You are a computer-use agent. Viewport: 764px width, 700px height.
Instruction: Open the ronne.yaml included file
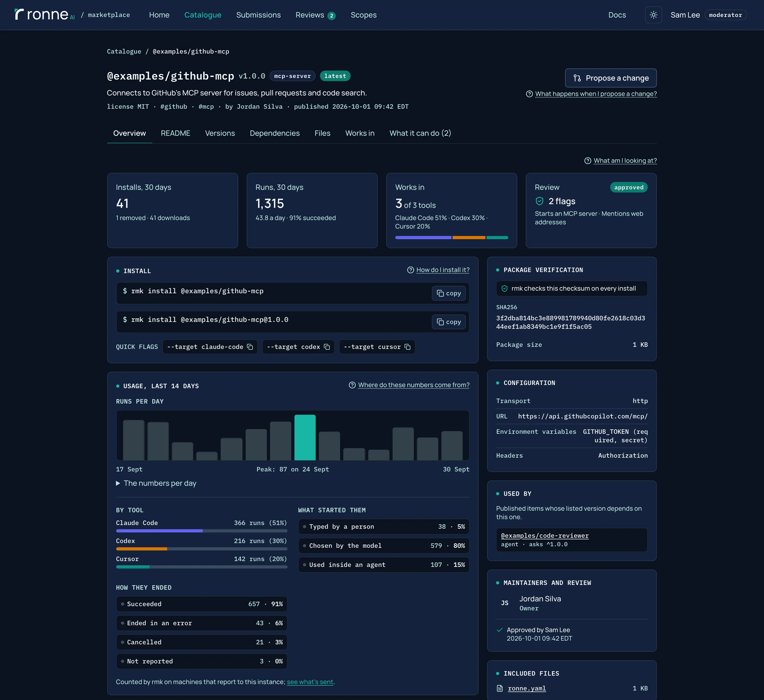tap(527, 688)
